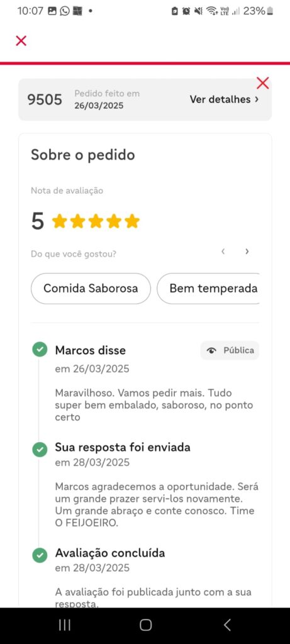Tap the Android back navigation arrow
Image resolution: width=290 pixels, height=644 pixels.
click(x=226, y=625)
